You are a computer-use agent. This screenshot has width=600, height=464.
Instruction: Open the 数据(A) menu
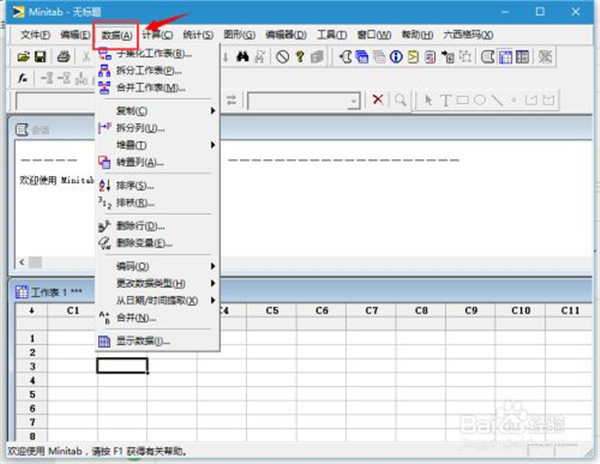point(117,35)
